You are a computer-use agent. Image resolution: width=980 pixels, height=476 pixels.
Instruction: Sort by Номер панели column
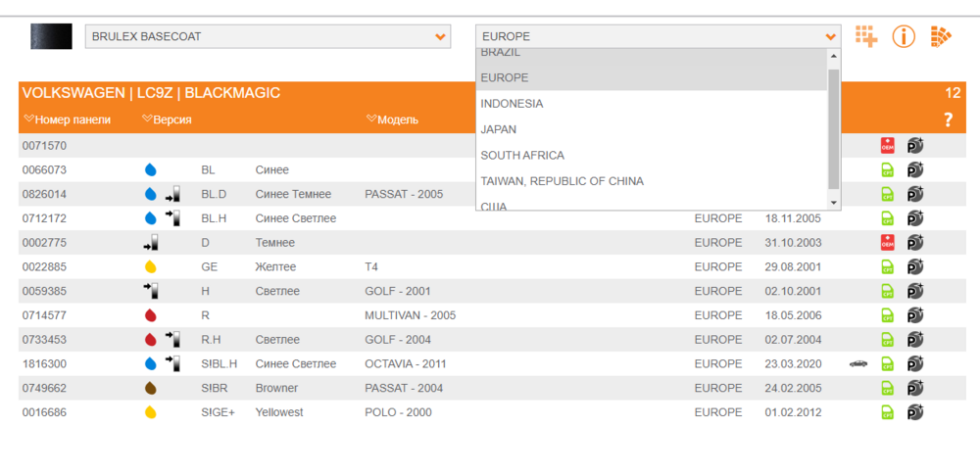[68, 119]
